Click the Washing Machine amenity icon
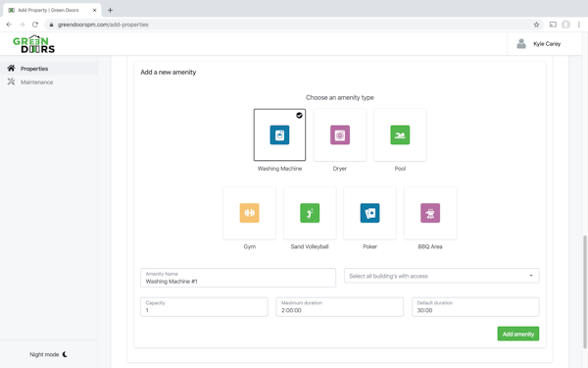The image size is (588, 368). click(x=279, y=134)
